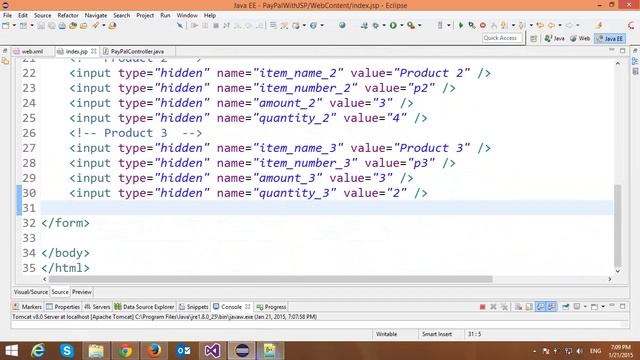The image size is (640, 360).
Task: Click the Skip All Breakpoints icon
Action: [x=180, y=25]
